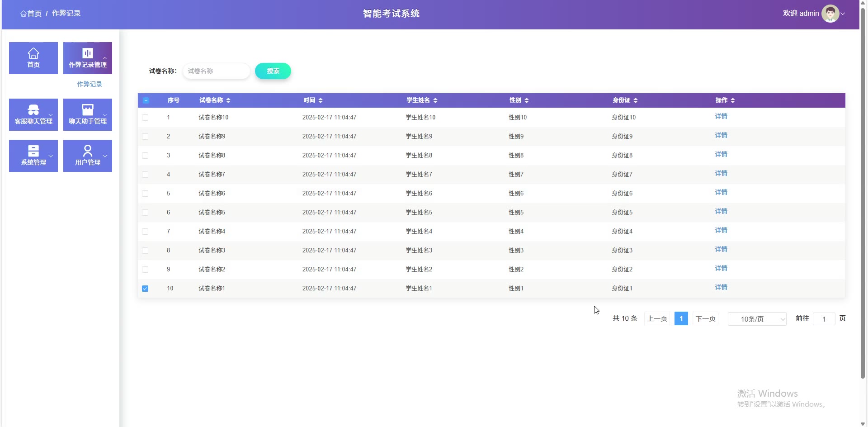Open 详情 for 试卷名称3
868x427 pixels.
pos(721,249)
